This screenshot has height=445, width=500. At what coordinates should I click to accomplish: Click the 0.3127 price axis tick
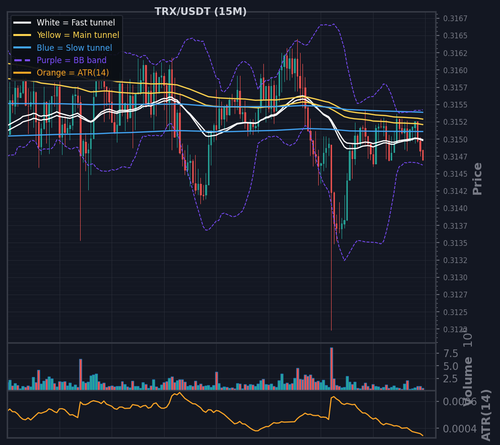click(x=455, y=295)
